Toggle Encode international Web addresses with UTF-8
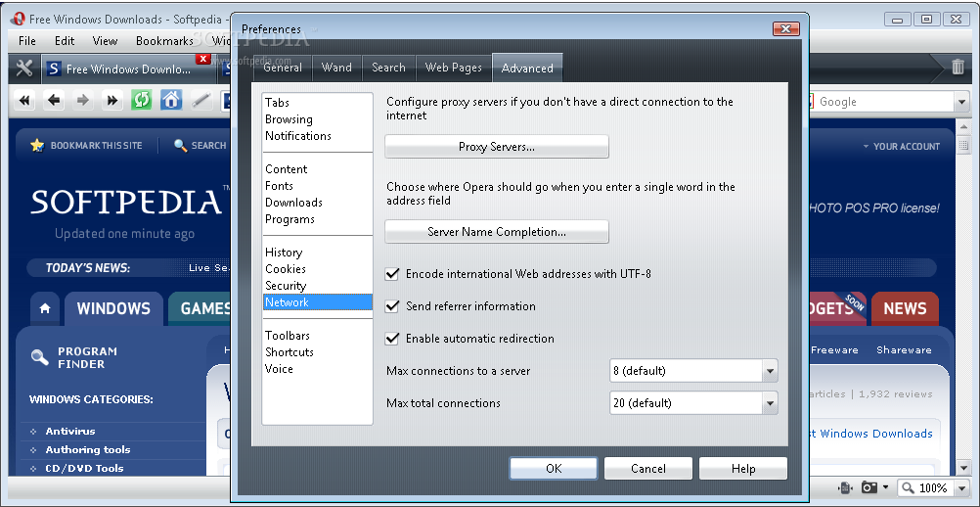 click(x=392, y=274)
